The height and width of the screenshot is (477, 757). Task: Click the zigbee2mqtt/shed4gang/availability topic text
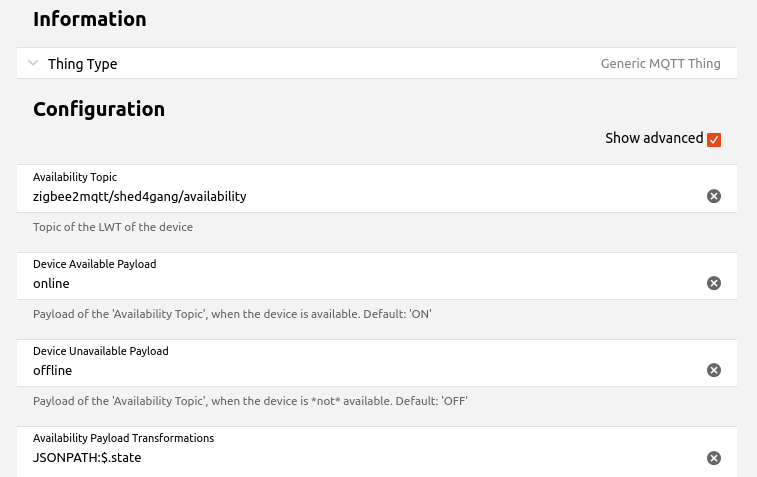tap(139, 197)
